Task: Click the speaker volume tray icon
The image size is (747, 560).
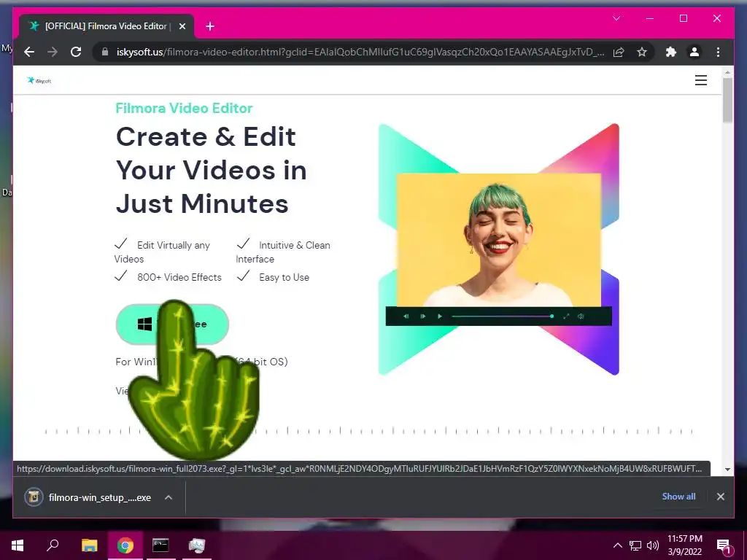Action: [653, 545]
